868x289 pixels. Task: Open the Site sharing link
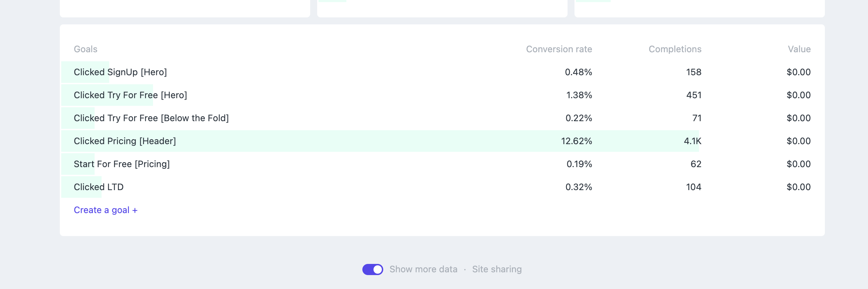[x=497, y=269]
